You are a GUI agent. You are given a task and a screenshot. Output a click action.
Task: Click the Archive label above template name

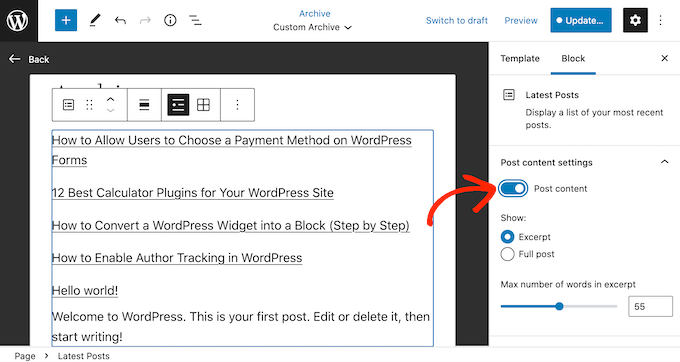(x=315, y=13)
